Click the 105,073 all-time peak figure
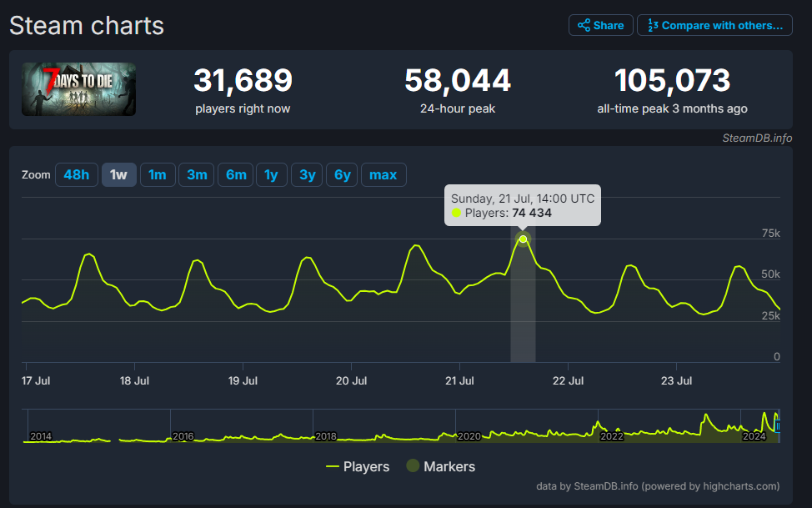 [x=672, y=80]
